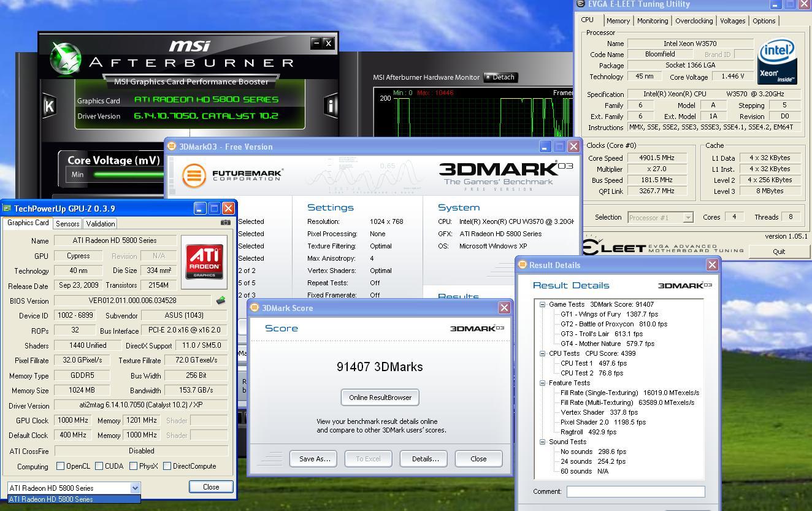
Task: Enable the DirectCompute checkbox
Action: coord(167,466)
